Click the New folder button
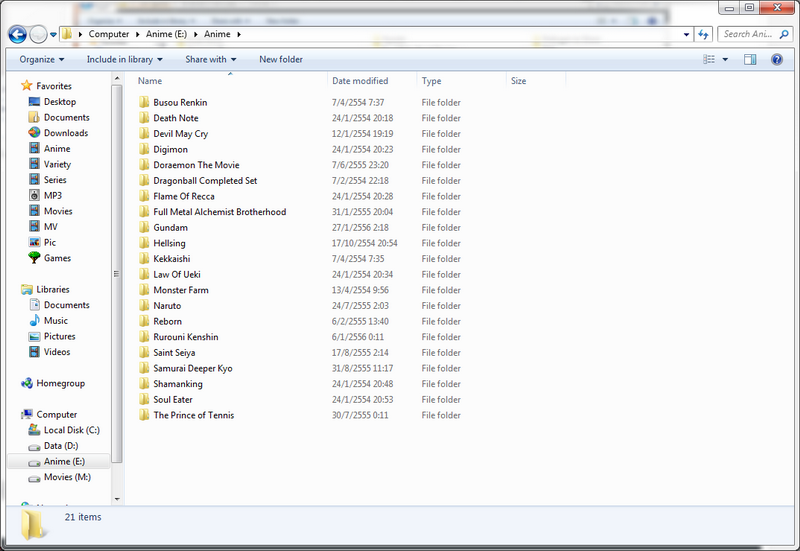800x551 pixels. tap(281, 59)
